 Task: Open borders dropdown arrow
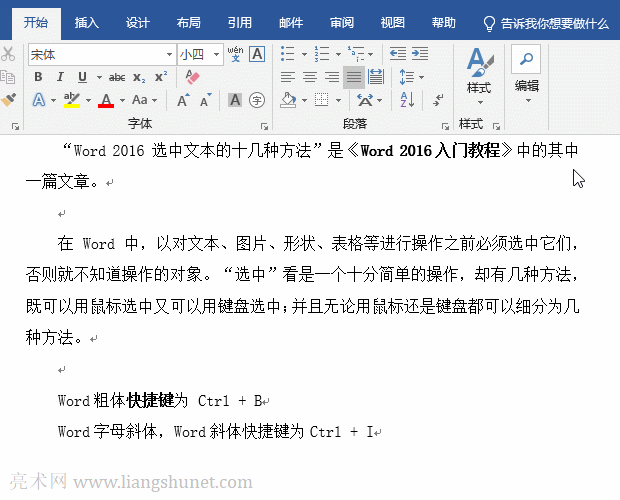[x=338, y=100]
